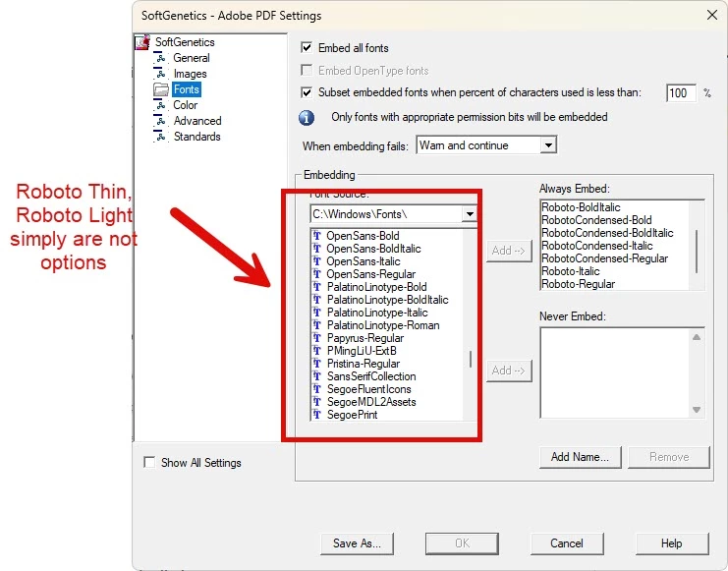Click Never Embed scroll down arrow
728x571 pixels.
(x=697, y=410)
